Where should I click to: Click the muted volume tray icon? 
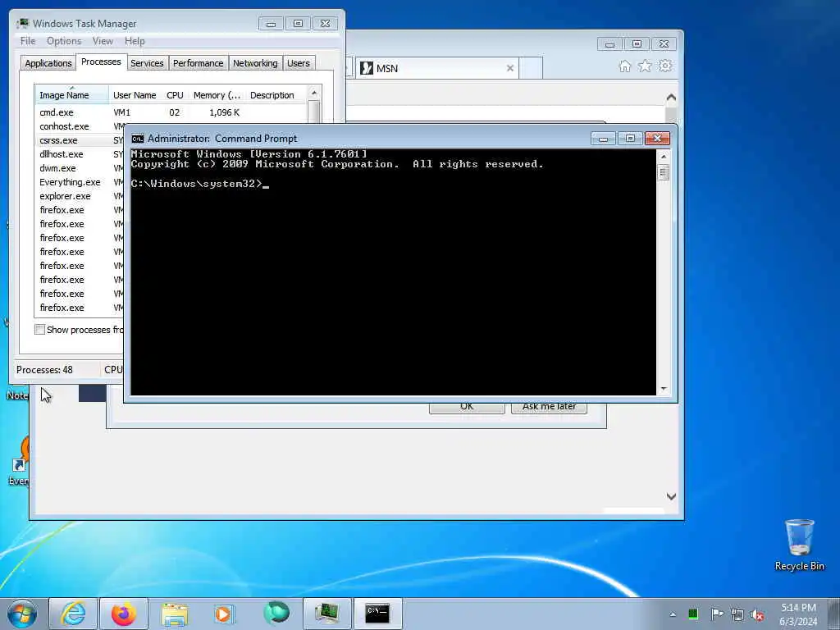757,614
